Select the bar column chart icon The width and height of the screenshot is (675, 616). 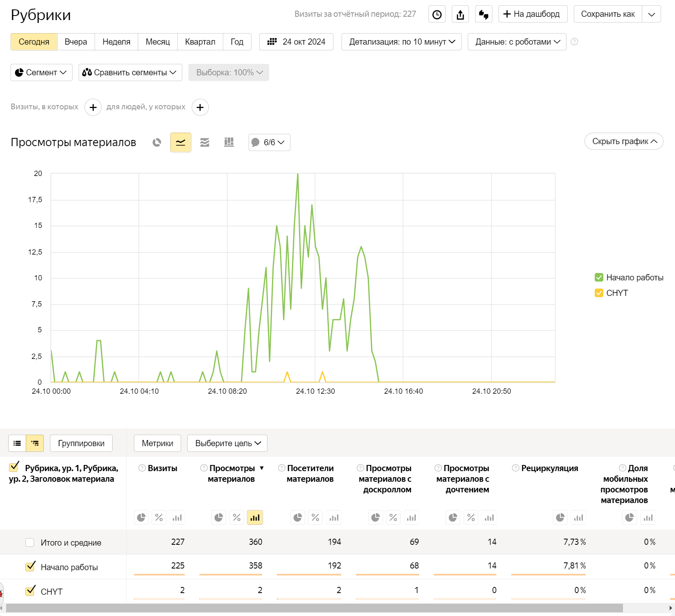coord(229,142)
